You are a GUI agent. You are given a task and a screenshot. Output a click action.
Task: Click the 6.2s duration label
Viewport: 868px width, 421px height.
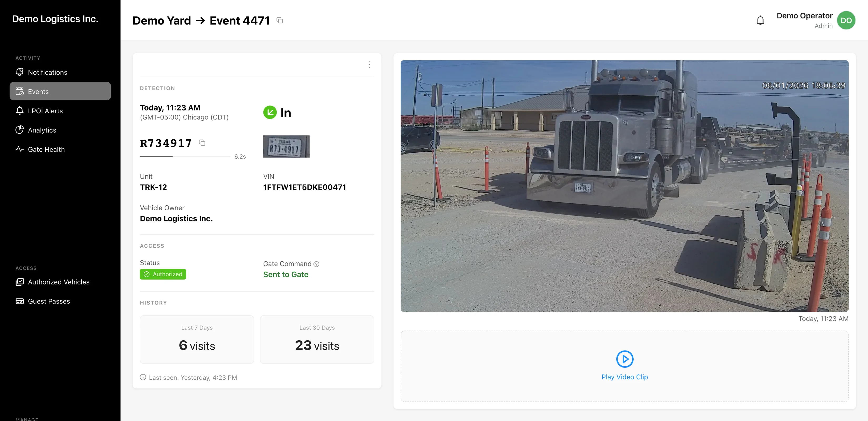tap(240, 157)
